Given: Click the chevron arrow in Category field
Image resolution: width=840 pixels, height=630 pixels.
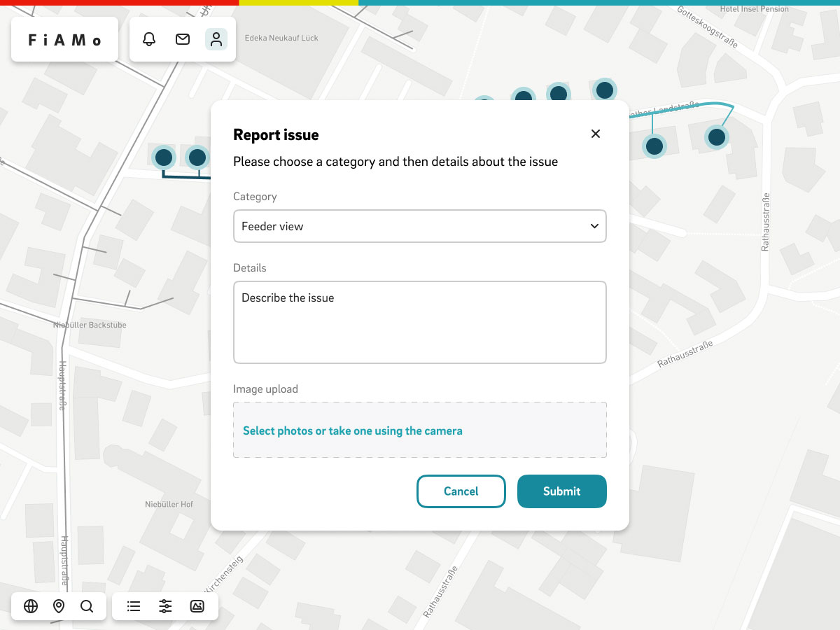Looking at the screenshot, I should [594, 226].
